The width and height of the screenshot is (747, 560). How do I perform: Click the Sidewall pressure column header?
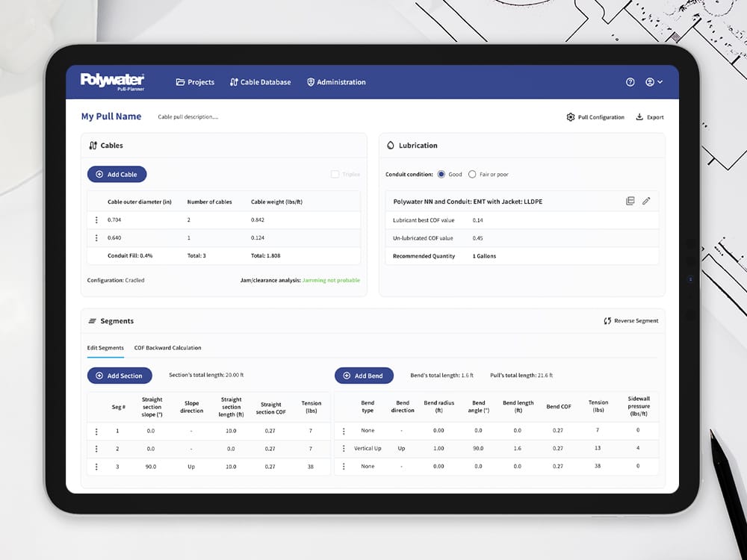point(639,406)
